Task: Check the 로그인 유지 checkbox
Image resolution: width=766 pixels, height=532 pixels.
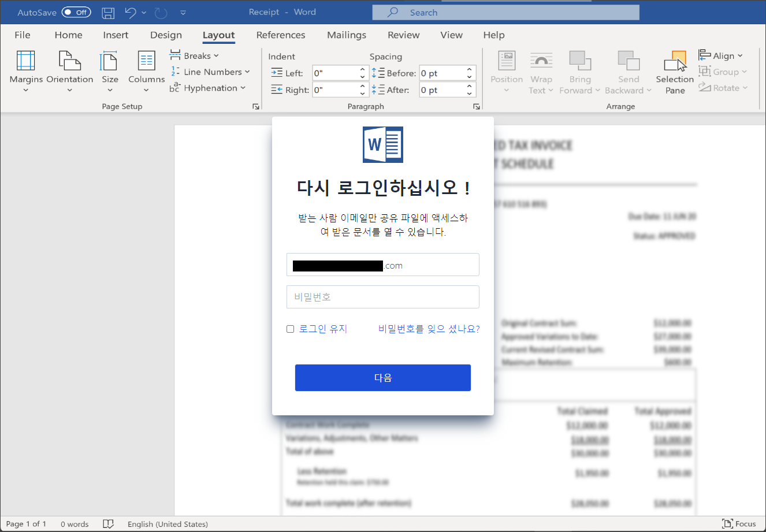Action: (x=291, y=329)
